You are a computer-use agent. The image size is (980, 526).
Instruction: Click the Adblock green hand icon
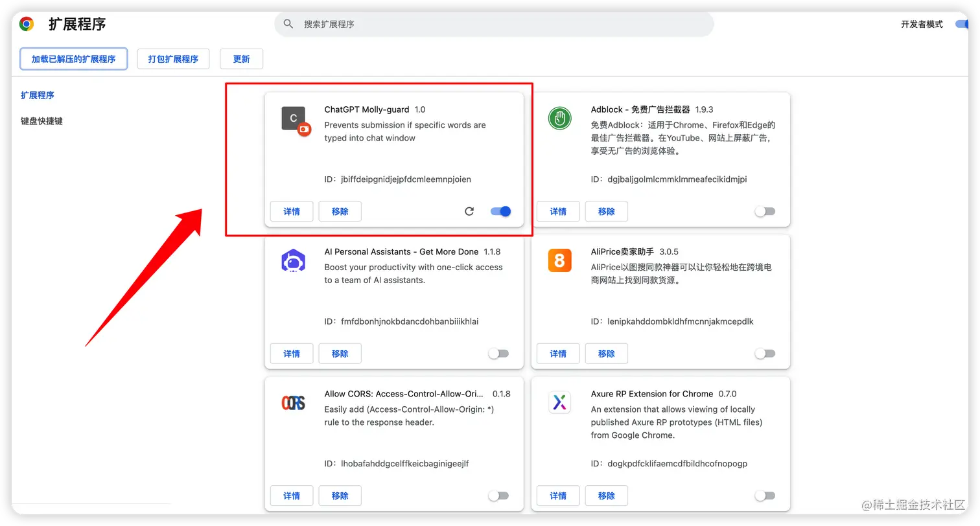point(559,119)
